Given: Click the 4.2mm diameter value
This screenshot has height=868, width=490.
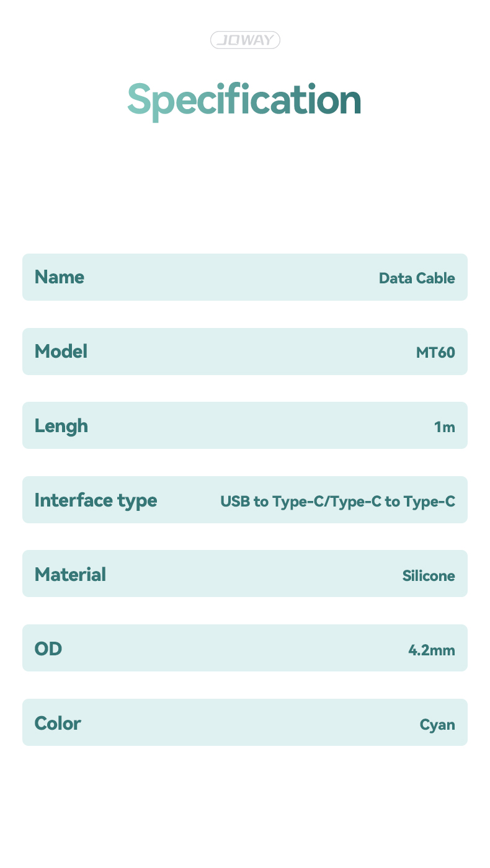Looking at the screenshot, I should click(432, 650).
